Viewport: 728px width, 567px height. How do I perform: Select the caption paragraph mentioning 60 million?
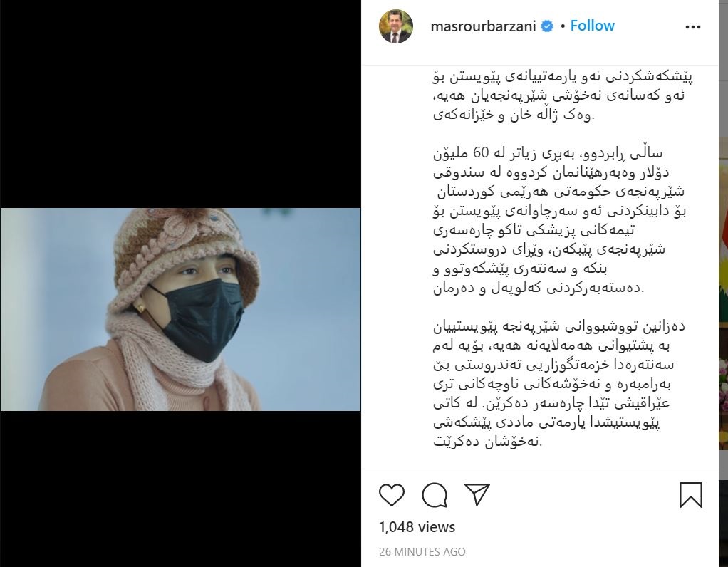(559, 220)
